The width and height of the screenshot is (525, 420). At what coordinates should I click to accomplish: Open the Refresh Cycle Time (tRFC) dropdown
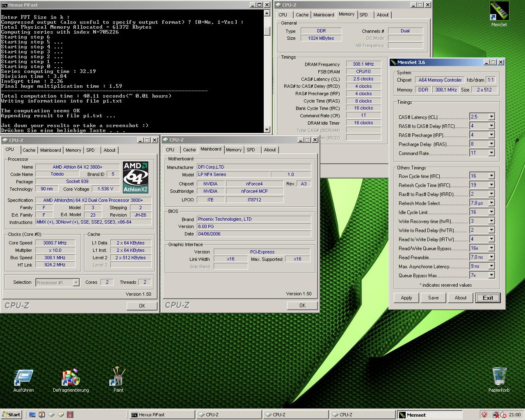pos(491,185)
